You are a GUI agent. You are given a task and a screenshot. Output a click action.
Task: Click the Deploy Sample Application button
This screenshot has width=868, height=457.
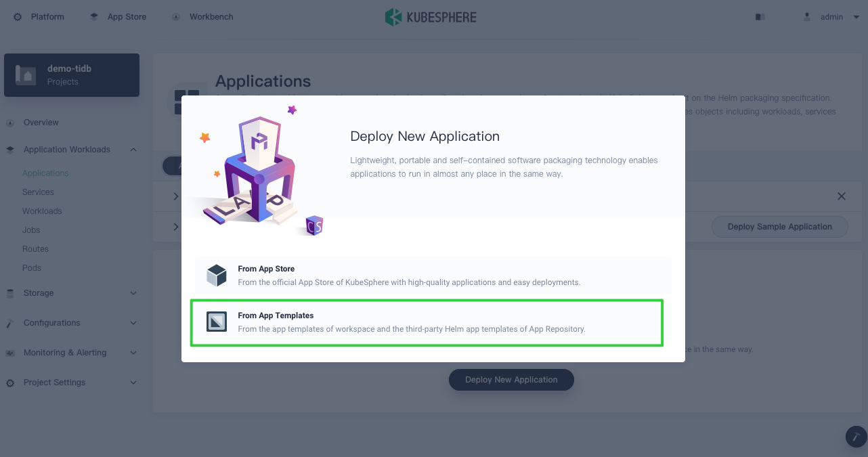[779, 227]
